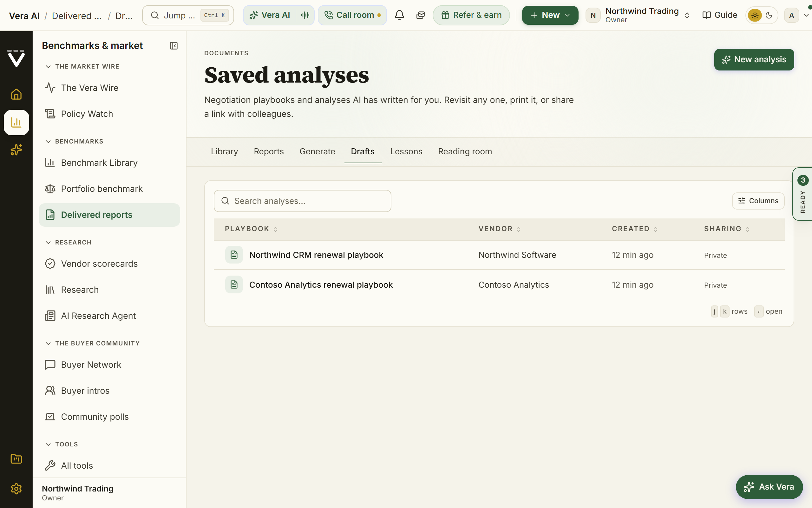Select the Drafts tab

[363, 151]
